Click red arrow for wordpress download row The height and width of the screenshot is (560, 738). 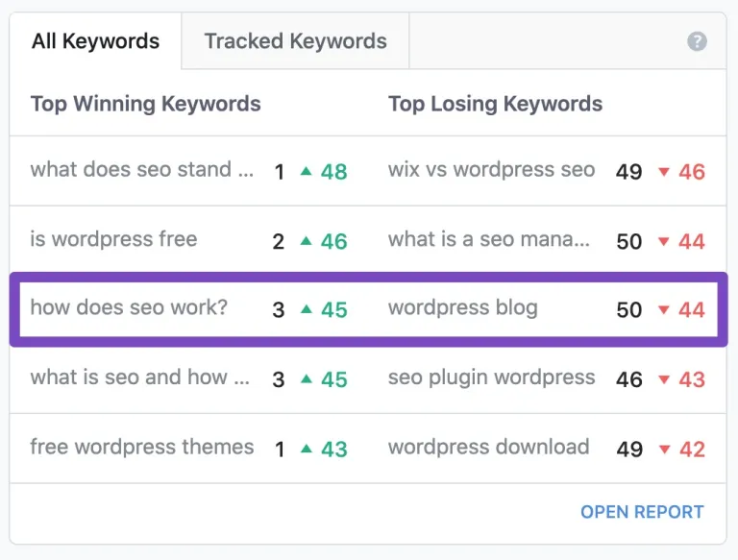click(664, 450)
